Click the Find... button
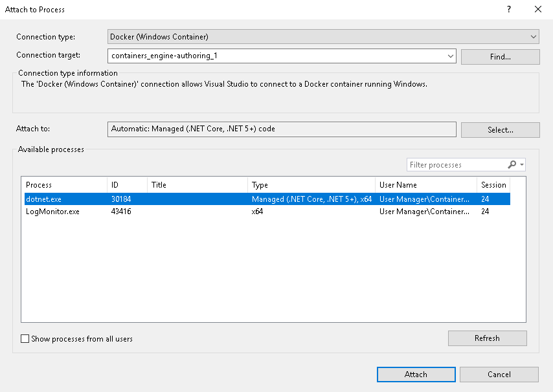Screen dimensions: 553x392 500,57
